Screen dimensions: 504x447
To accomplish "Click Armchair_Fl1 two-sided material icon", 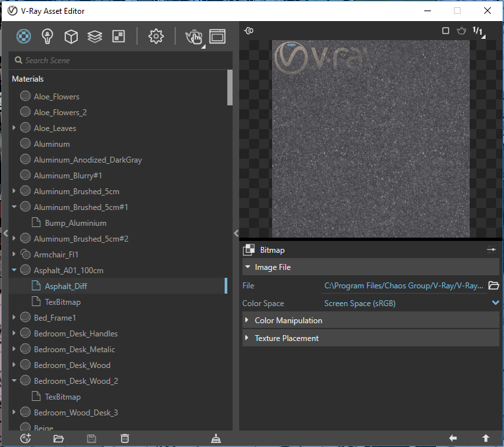I will 25,254.
